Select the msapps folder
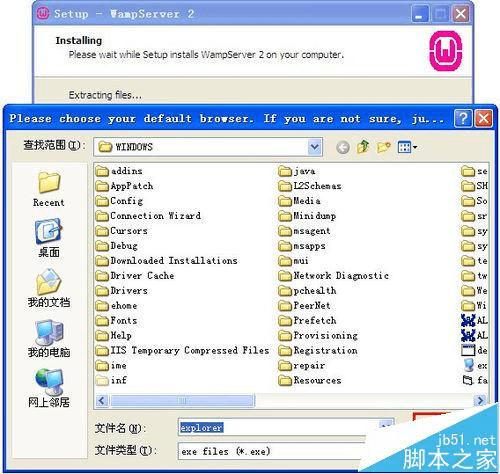Screen dimensions: 500x474 point(302,246)
